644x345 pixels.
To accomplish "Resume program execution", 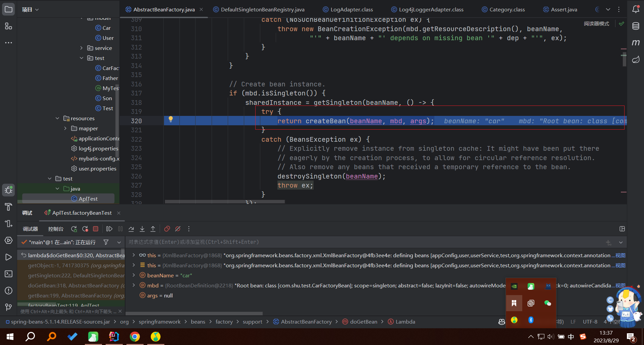I will 109,229.
